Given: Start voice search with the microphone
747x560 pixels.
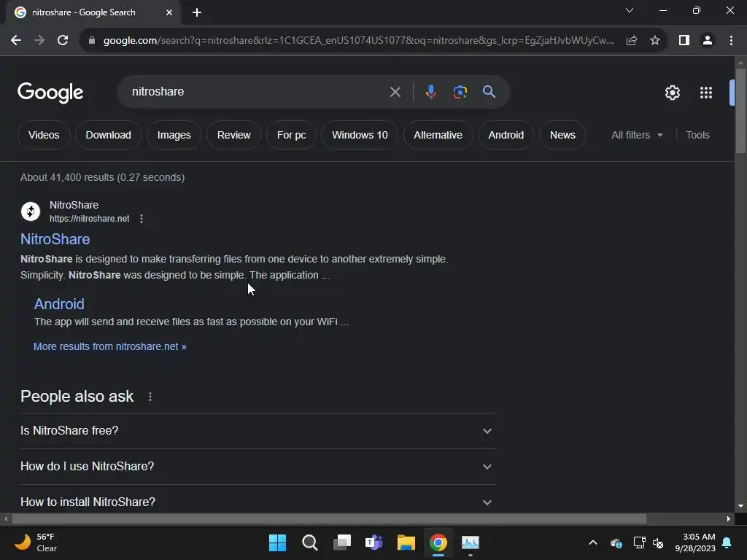Looking at the screenshot, I should click(430, 92).
